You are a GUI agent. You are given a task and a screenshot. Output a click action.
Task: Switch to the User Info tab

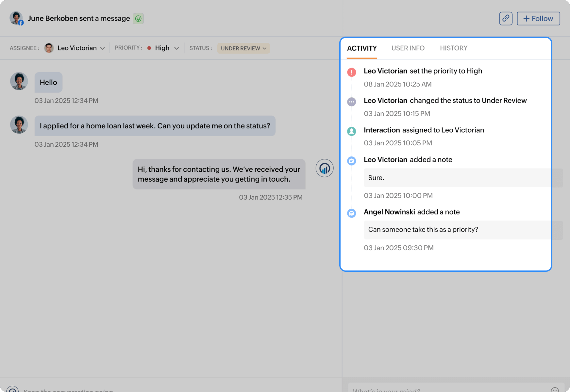[x=408, y=48]
